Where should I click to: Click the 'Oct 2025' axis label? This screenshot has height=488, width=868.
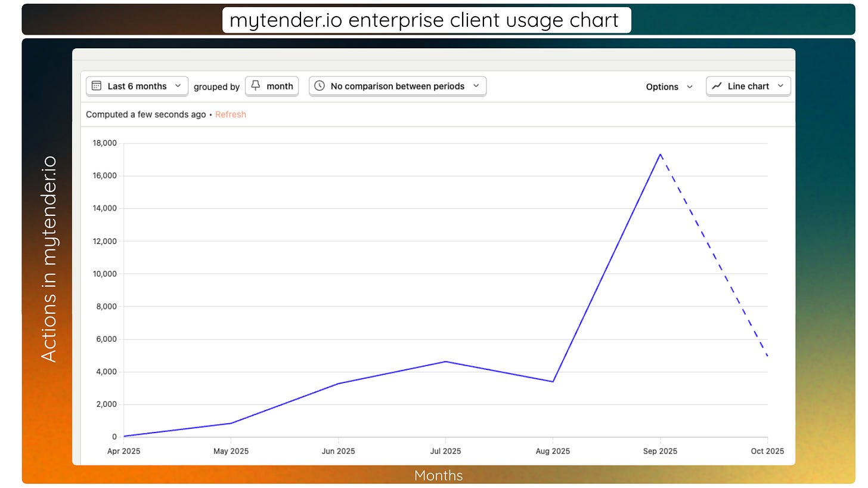[767, 451]
